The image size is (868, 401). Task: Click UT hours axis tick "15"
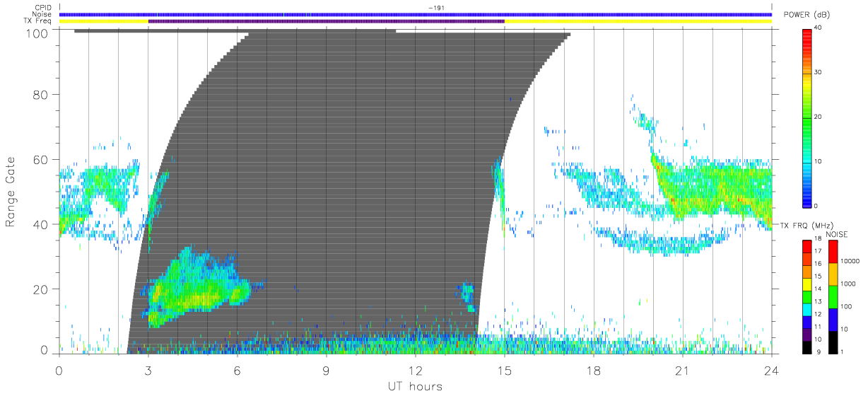505,370
